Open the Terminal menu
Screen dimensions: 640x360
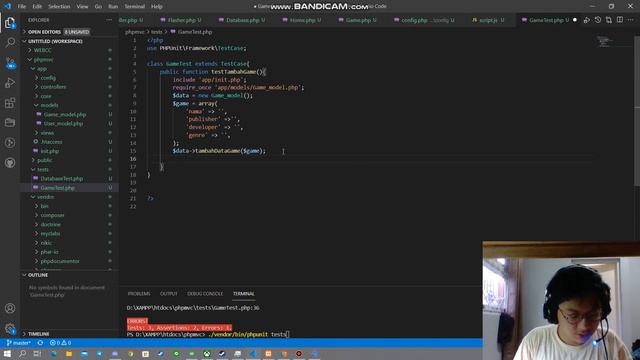click(x=135, y=7)
